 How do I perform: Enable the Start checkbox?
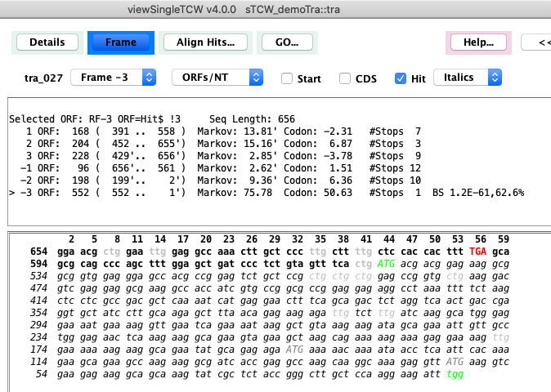click(287, 78)
